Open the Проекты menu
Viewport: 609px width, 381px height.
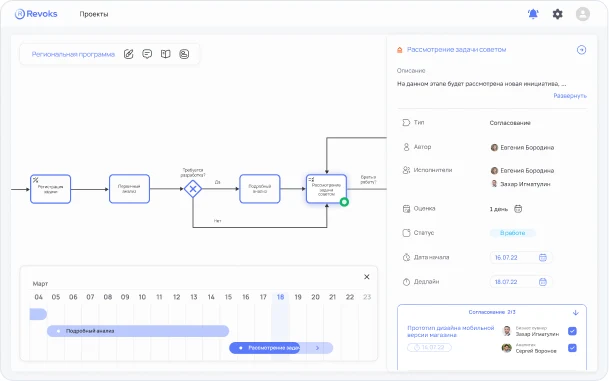[x=94, y=14]
